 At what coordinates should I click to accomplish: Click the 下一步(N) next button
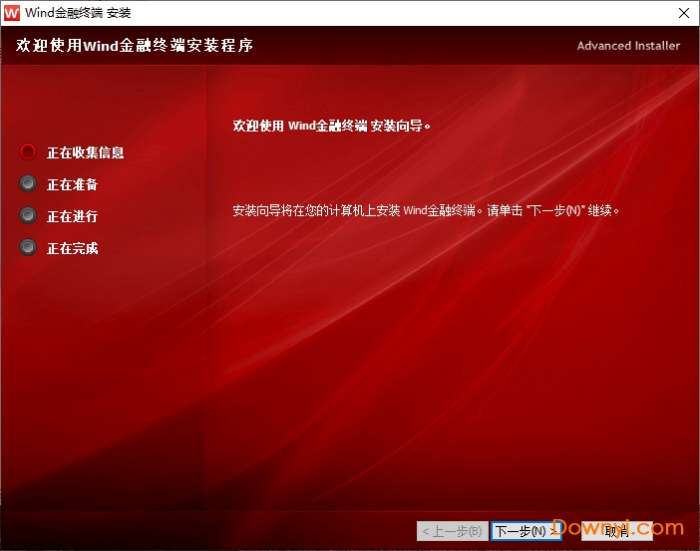pos(526,531)
